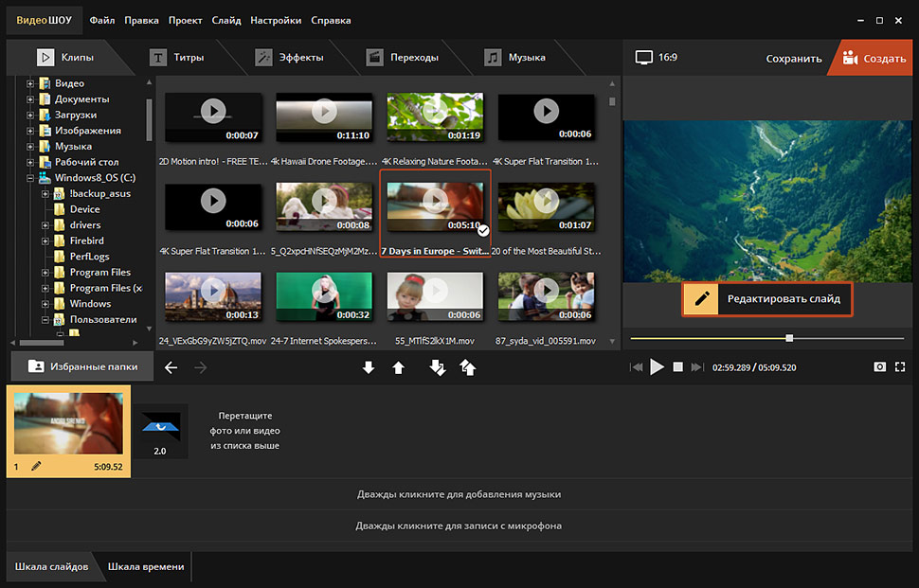Expand the Загрузки folder

(x=30, y=116)
